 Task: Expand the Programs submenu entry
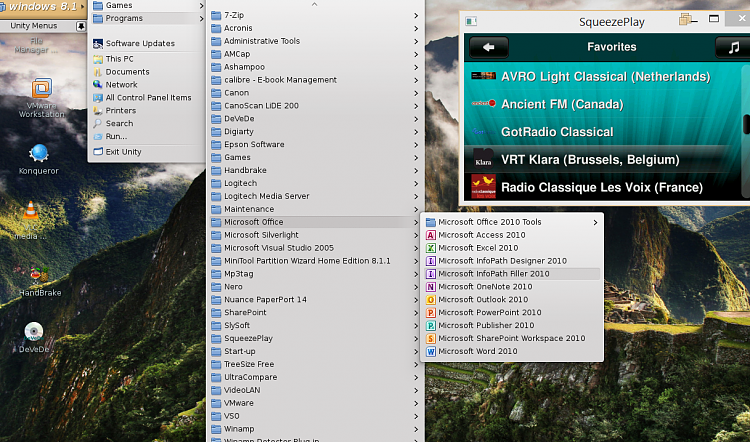click(147, 18)
